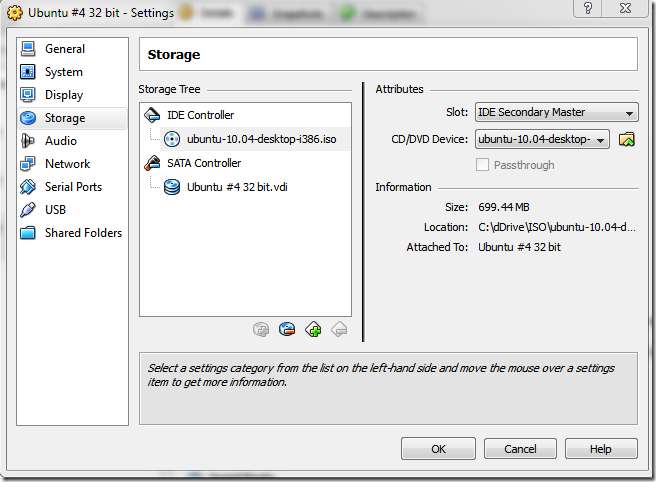656x482 pixels.
Task: Open Shared Folders settings
Action: [x=72, y=233]
